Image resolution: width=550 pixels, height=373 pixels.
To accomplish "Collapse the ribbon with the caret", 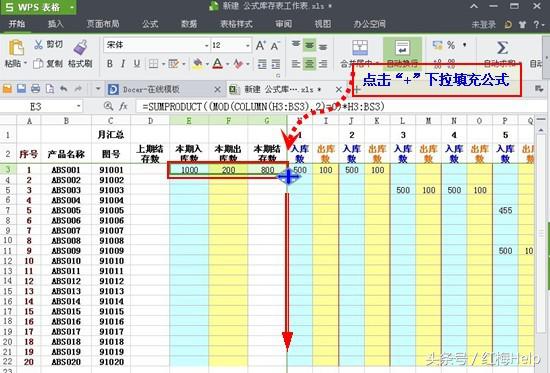I will coord(474,6).
